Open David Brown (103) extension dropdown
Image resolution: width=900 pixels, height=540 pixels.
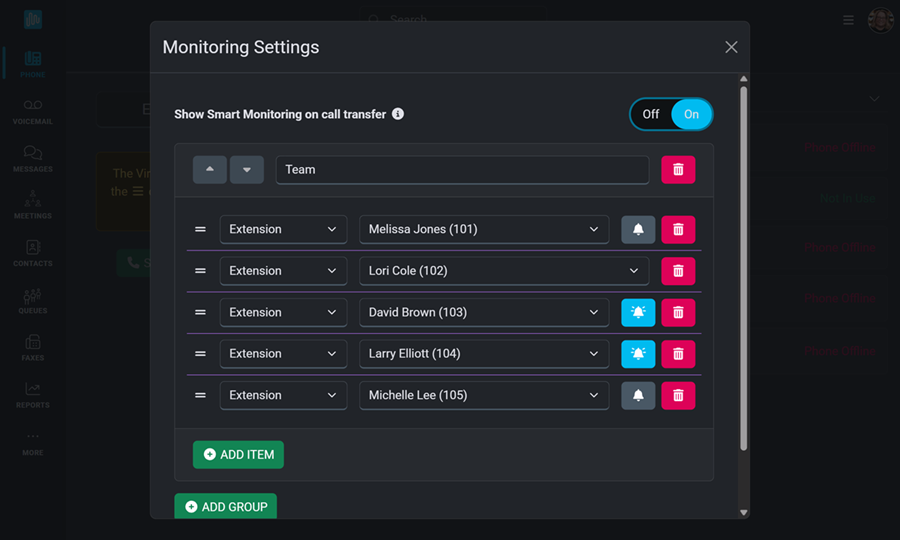pos(484,312)
